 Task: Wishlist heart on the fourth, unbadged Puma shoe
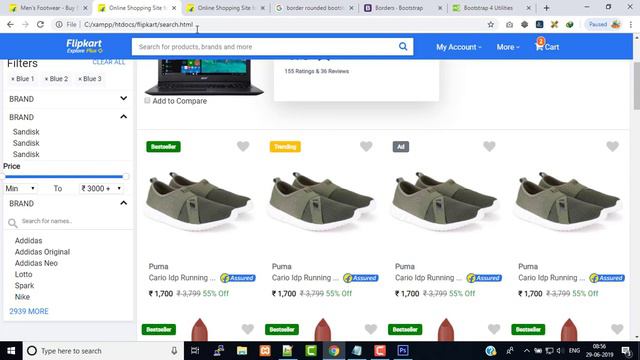point(612,146)
